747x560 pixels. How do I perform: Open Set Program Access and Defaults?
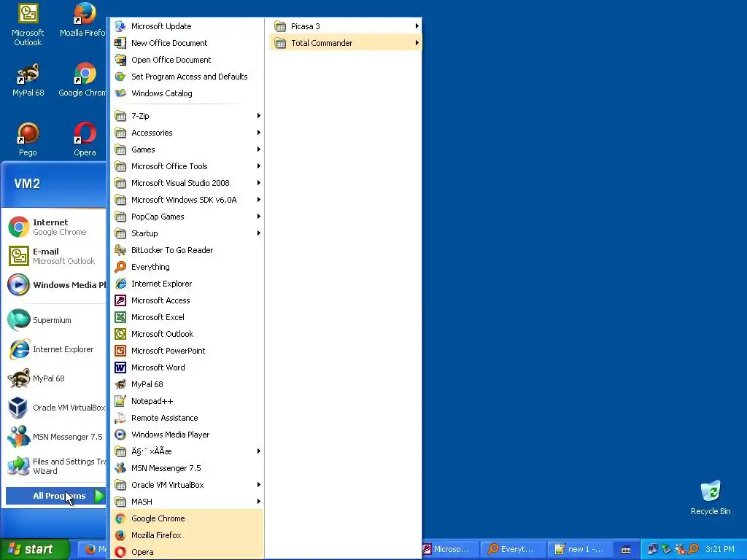(187, 76)
